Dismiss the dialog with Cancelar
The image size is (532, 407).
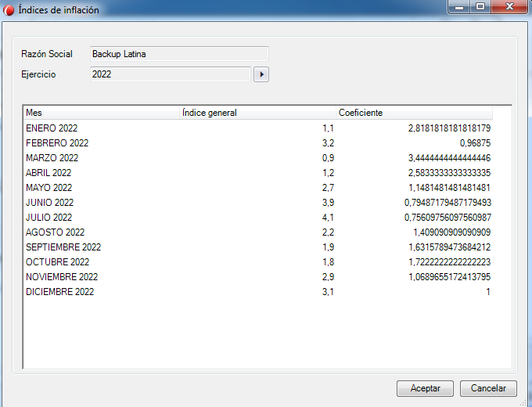488,388
